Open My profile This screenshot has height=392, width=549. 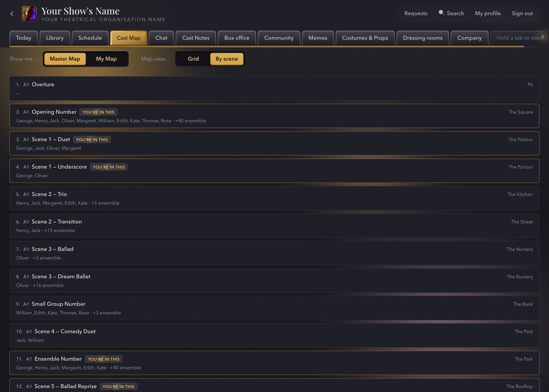point(488,13)
